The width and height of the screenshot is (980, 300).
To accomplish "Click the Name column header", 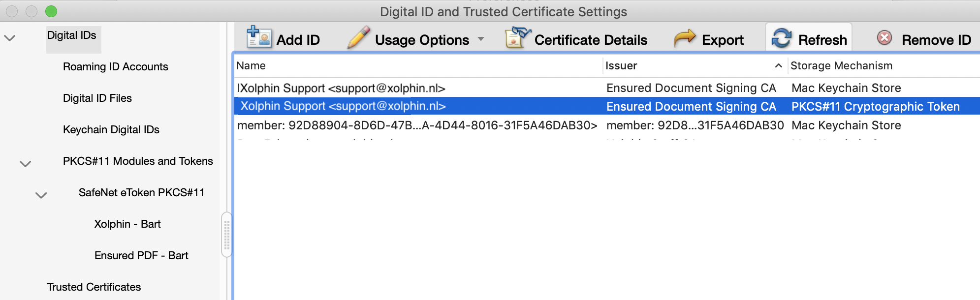I will click(251, 65).
